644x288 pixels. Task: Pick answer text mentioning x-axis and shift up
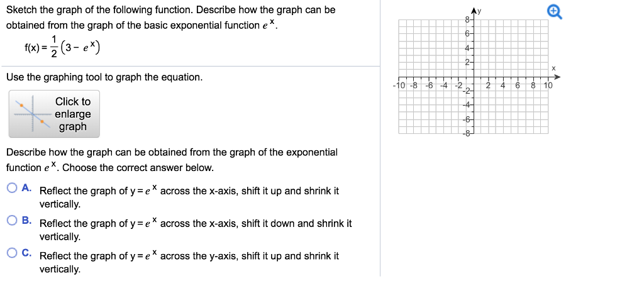click(x=189, y=197)
